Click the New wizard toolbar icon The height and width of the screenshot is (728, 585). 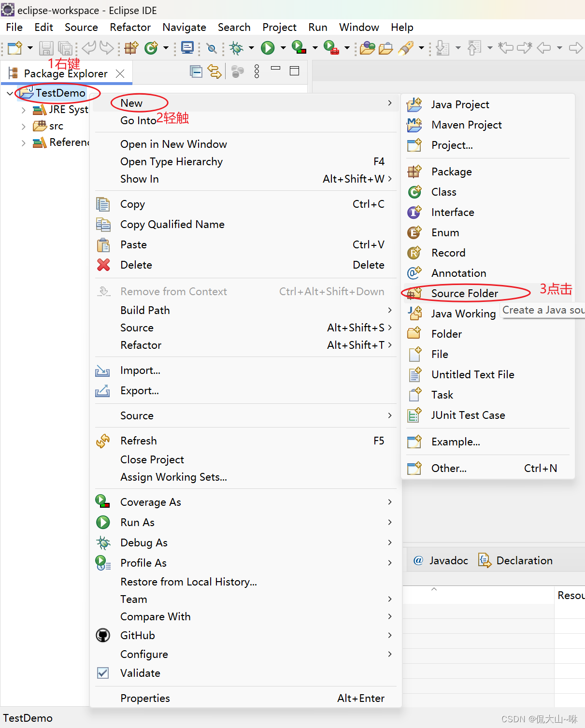pyautogui.click(x=15, y=48)
